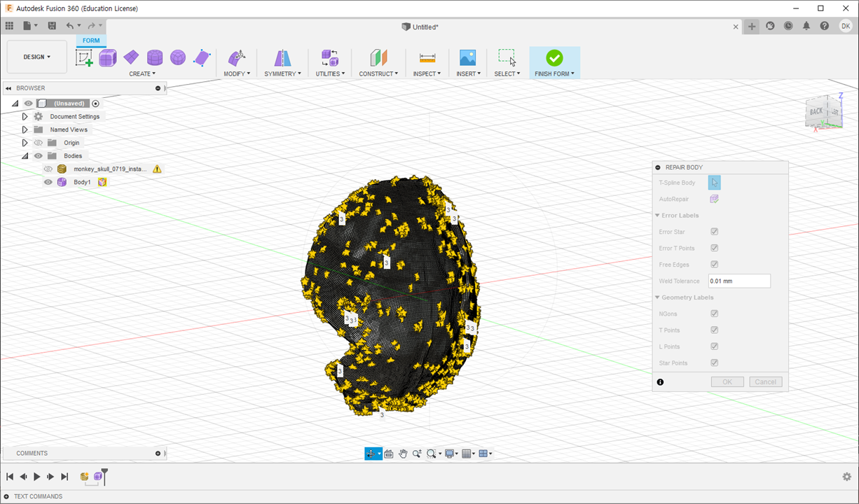Click the FORM tab
859x504 pixels.
point(91,41)
